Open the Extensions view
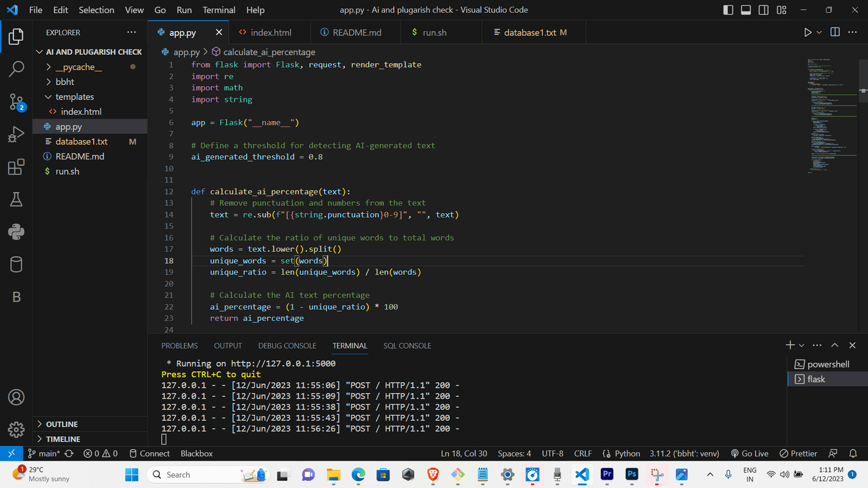 (x=16, y=167)
